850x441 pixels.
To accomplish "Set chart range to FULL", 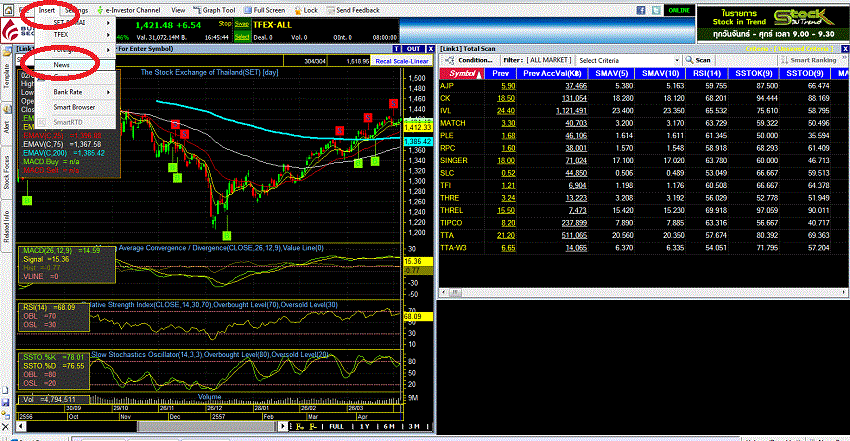I will (x=337, y=426).
